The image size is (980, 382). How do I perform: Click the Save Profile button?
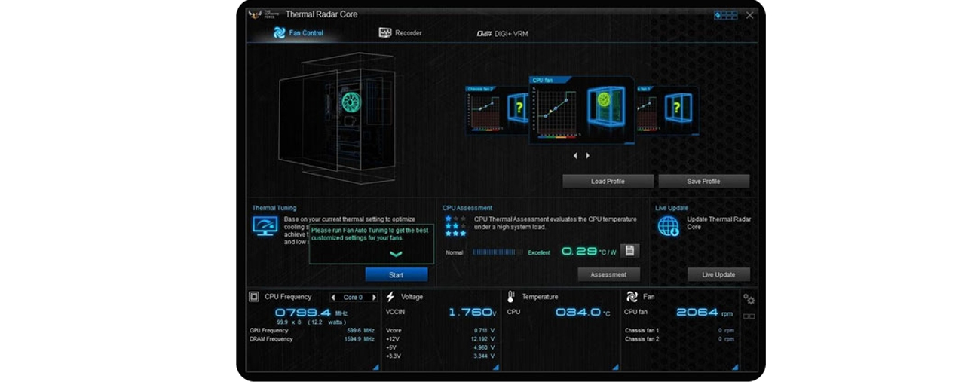pos(704,182)
